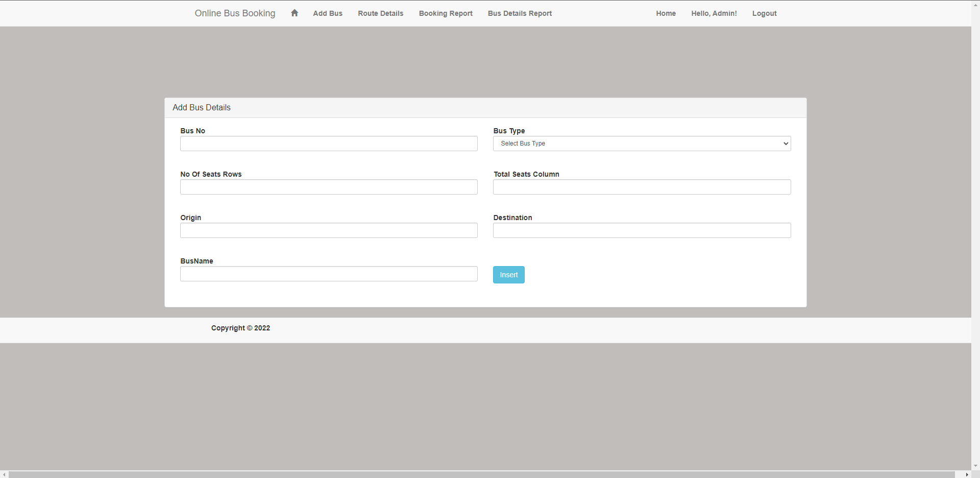Submit the form with Insert button

[509, 275]
